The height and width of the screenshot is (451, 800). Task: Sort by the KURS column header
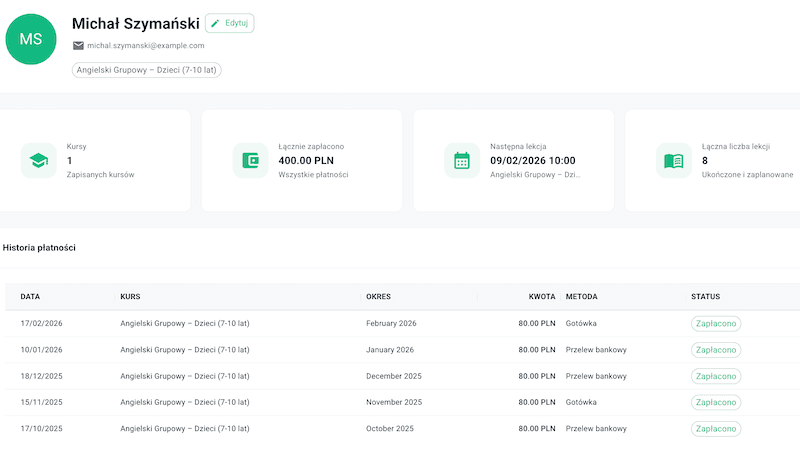130,296
